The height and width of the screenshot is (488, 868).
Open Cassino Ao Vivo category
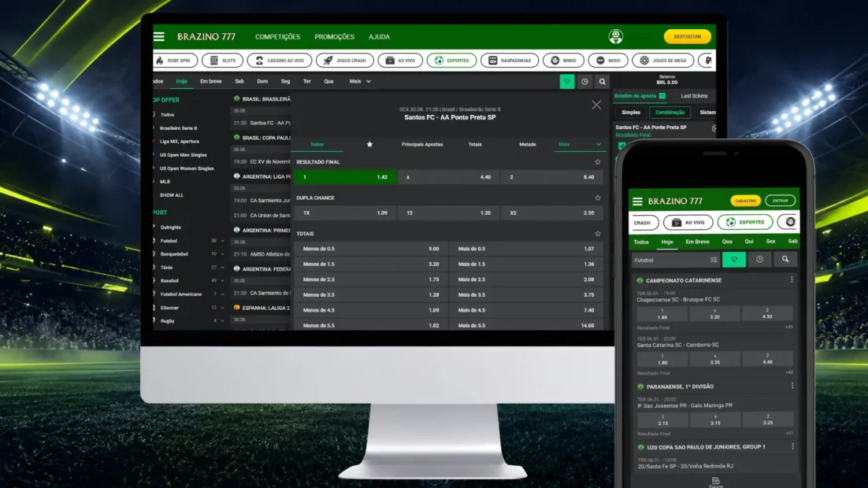(x=280, y=61)
